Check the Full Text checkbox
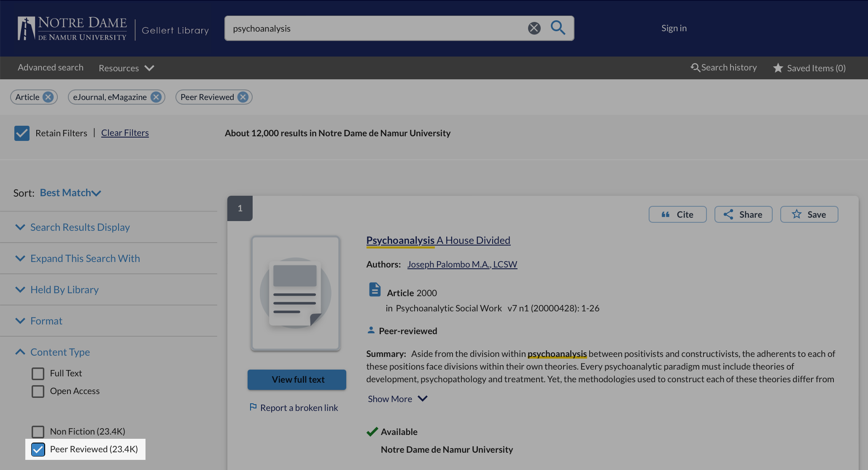 (38, 373)
